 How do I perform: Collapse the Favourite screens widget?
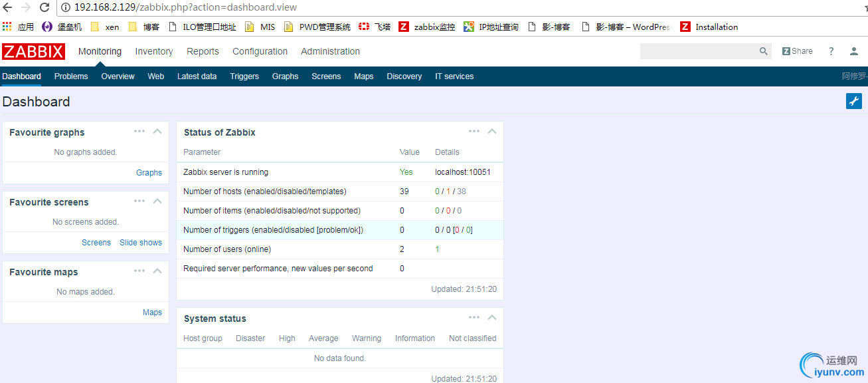pyautogui.click(x=157, y=201)
